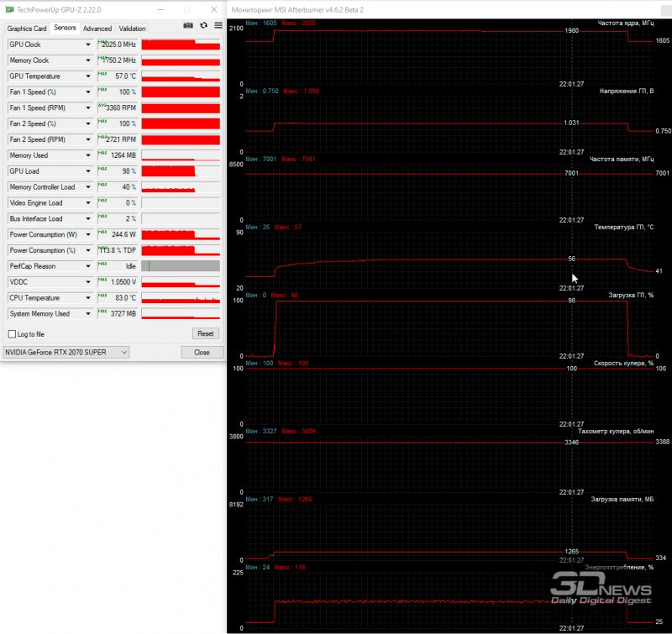This screenshot has width=672, height=634.
Task: Open the PerfCap Reason dropdown
Action: point(88,266)
